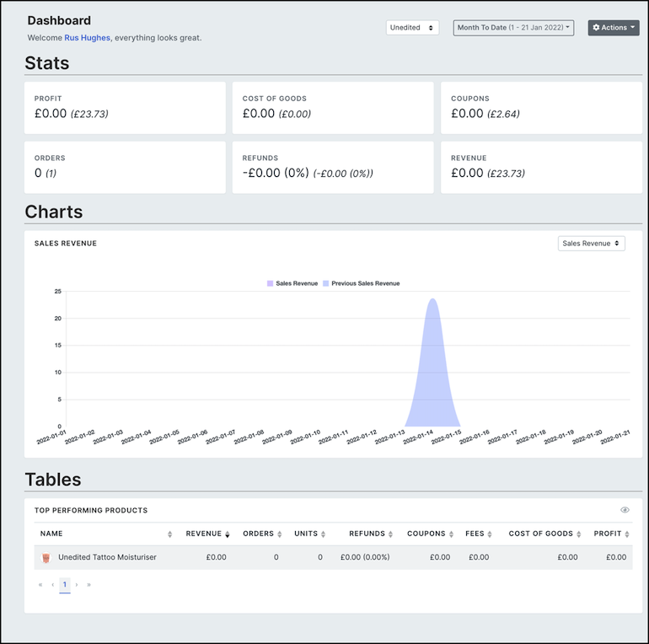This screenshot has height=644, width=649.
Task: Toggle Sales Revenue legend swatch
Action: (x=270, y=283)
